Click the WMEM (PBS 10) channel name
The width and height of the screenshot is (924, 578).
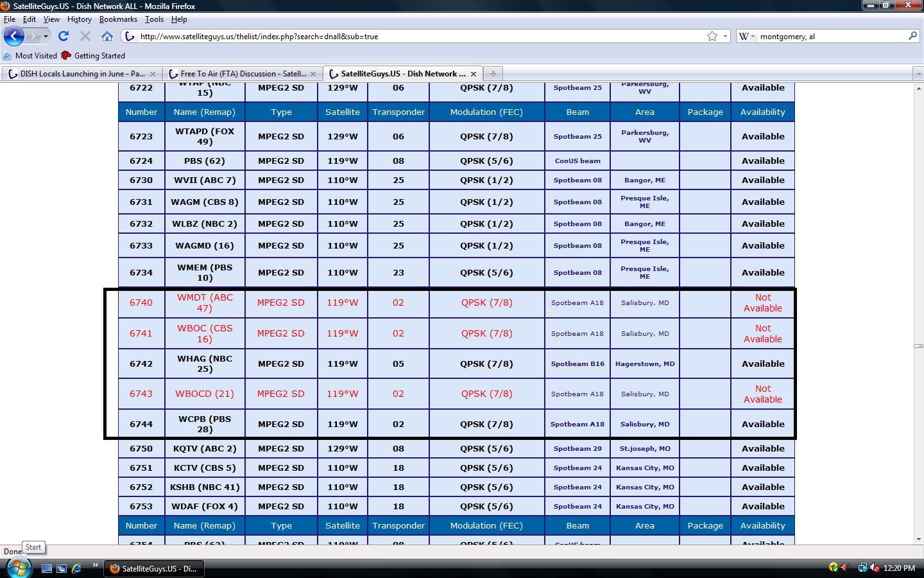coord(205,272)
